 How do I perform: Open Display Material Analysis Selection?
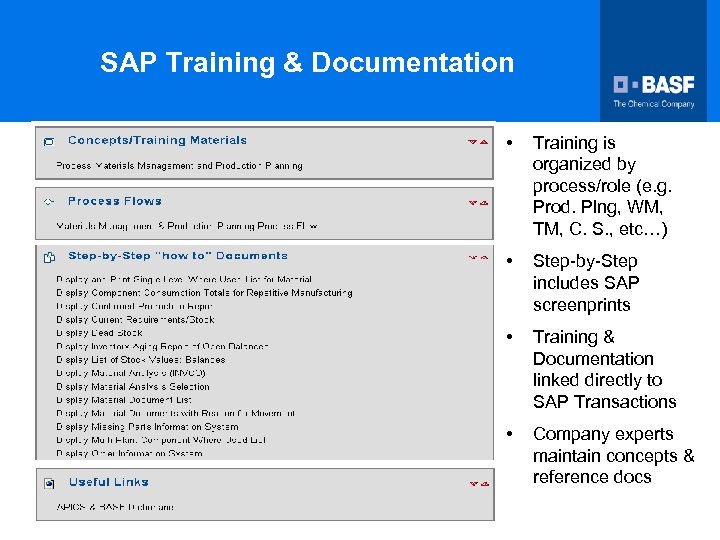point(133,387)
